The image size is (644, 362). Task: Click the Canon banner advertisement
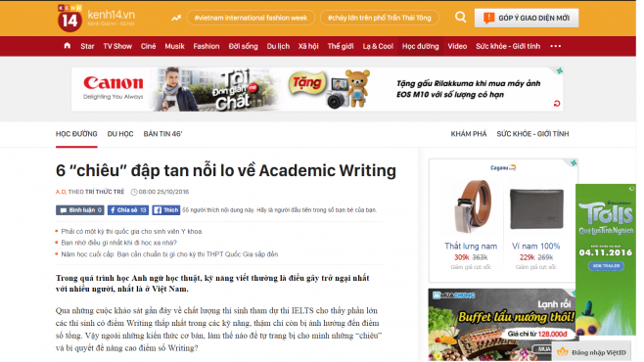pyautogui.click(x=317, y=89)
